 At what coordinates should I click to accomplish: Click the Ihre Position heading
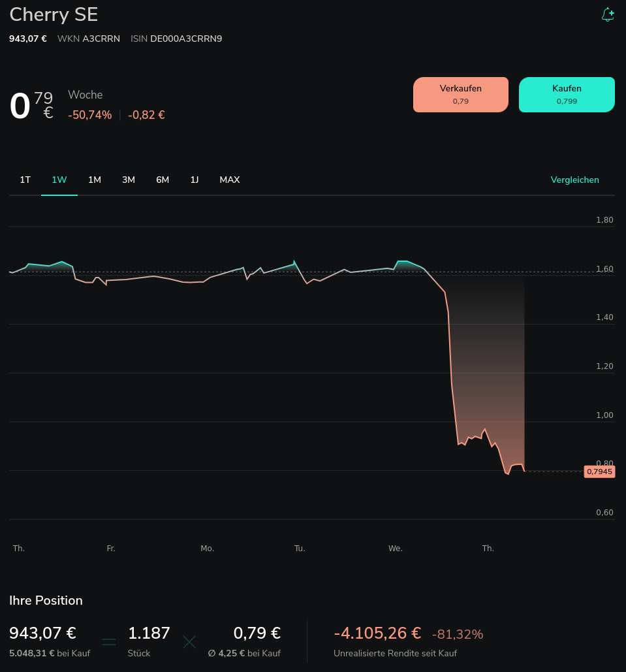pyautogui.click(x=46, y=600)
